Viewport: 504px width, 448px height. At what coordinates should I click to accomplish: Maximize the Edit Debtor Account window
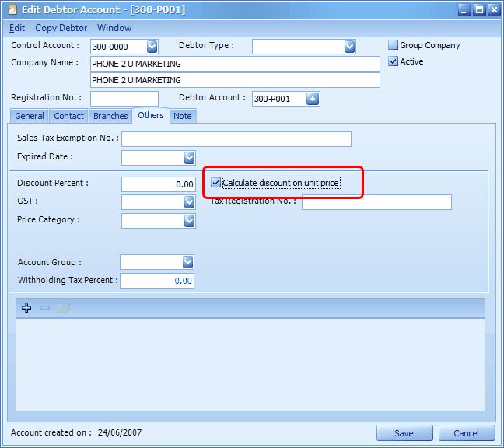479,10
